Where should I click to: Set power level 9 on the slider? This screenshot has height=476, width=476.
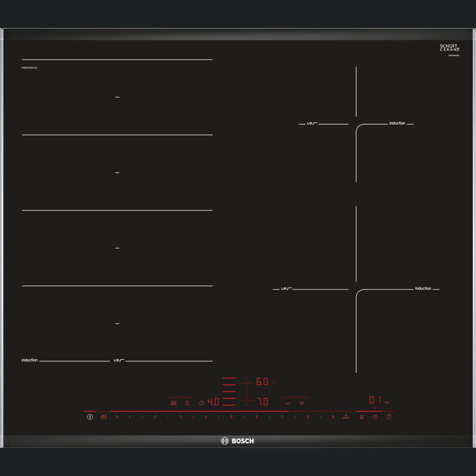click(333, 417)
